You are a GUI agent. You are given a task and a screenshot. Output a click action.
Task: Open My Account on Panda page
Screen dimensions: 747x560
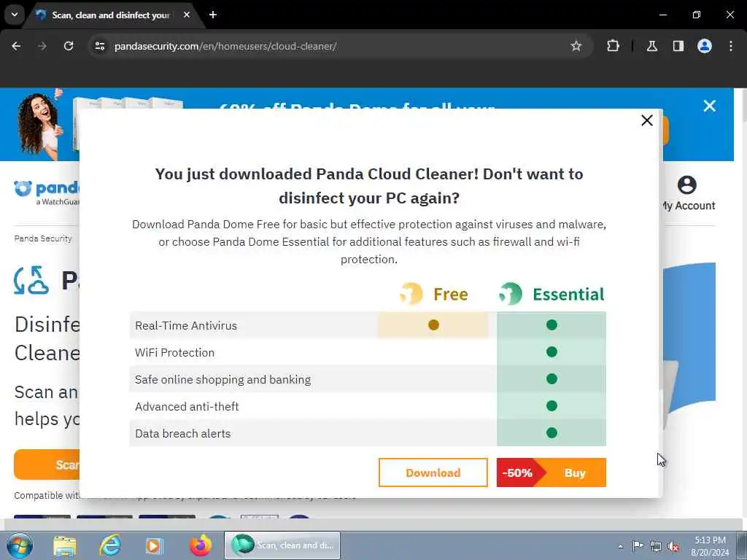coord(688,193)
